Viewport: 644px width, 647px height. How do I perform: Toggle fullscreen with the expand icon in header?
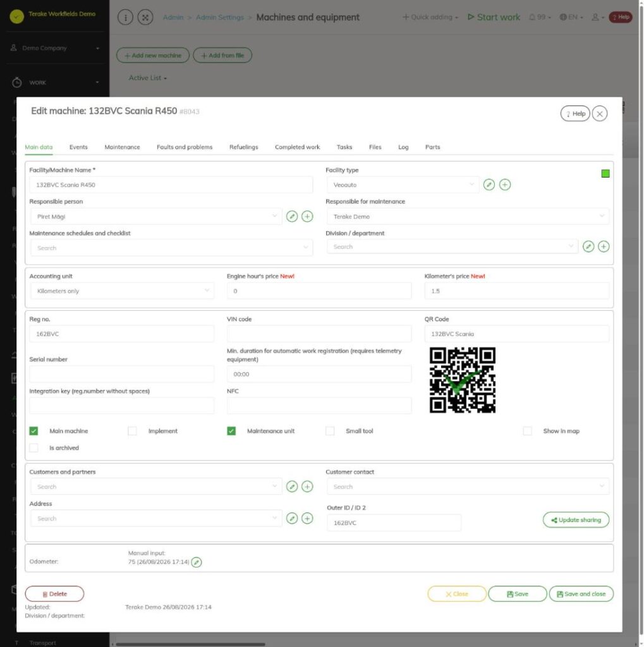(145, 17)
